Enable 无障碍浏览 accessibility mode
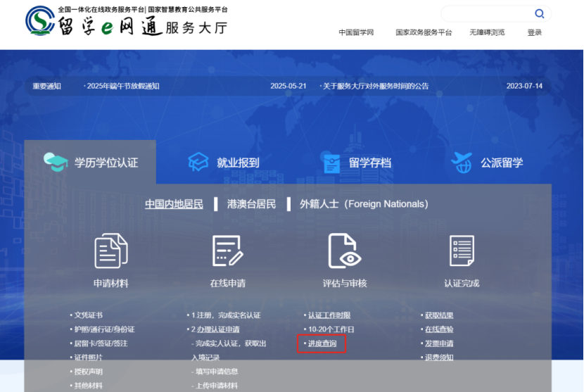Image resolution: width=584 pixels, height=392 pixels. coord(487,32)
